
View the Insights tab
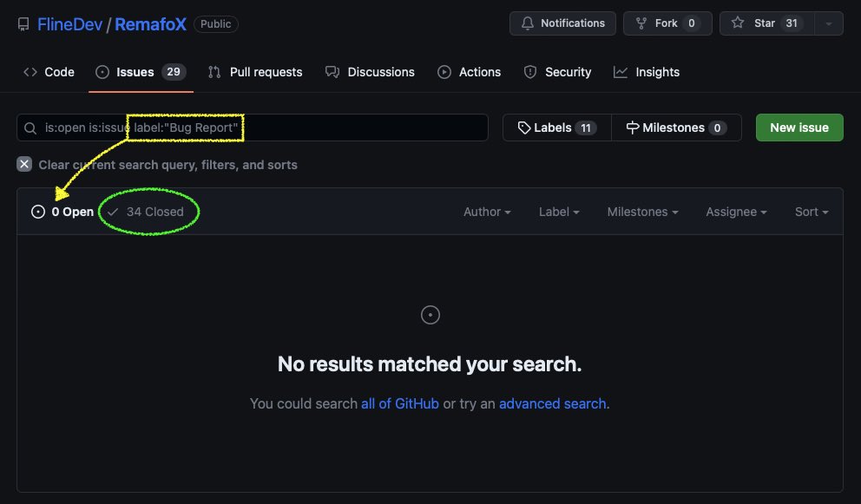click(647, 72)
